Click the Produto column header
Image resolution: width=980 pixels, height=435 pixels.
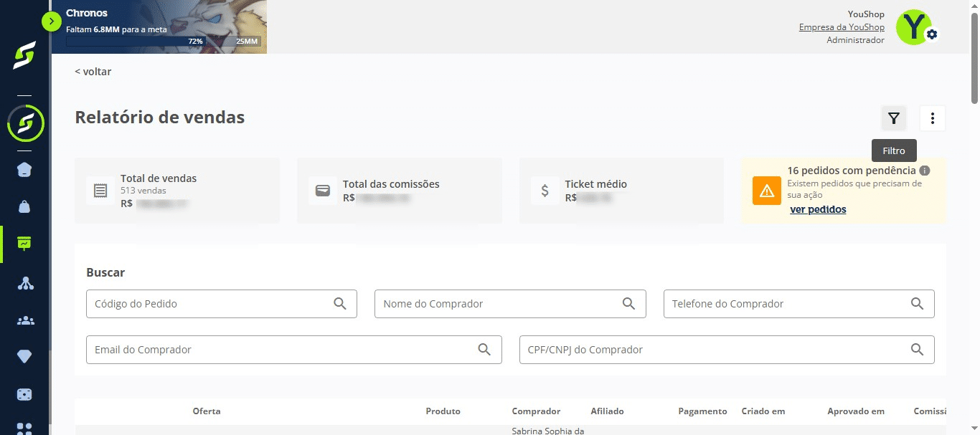click(443, 411)
